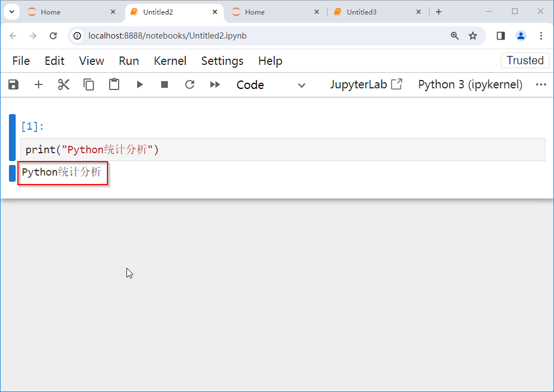Cut the selected cell with the scissors icon

63,84
